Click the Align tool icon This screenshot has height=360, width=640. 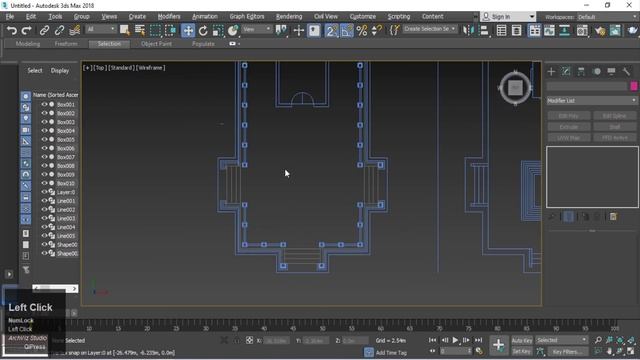pos(484,30)
